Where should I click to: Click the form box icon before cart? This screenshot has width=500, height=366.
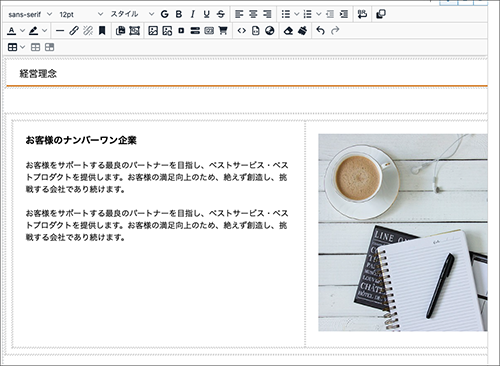[x=209, y=31]
